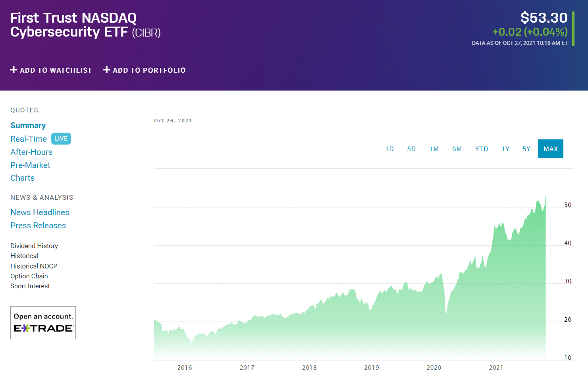Click the plus icon beside Add to Portfolio

[106, 70]
